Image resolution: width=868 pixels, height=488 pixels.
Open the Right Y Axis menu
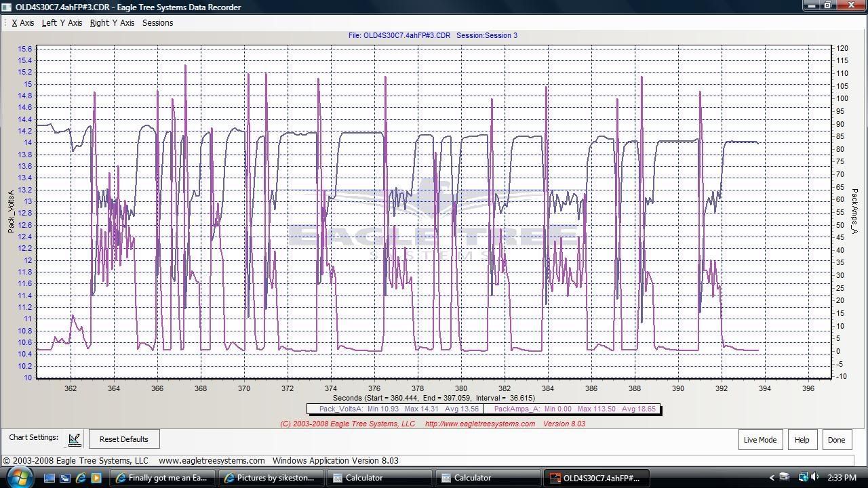click(x=112, y=23)
